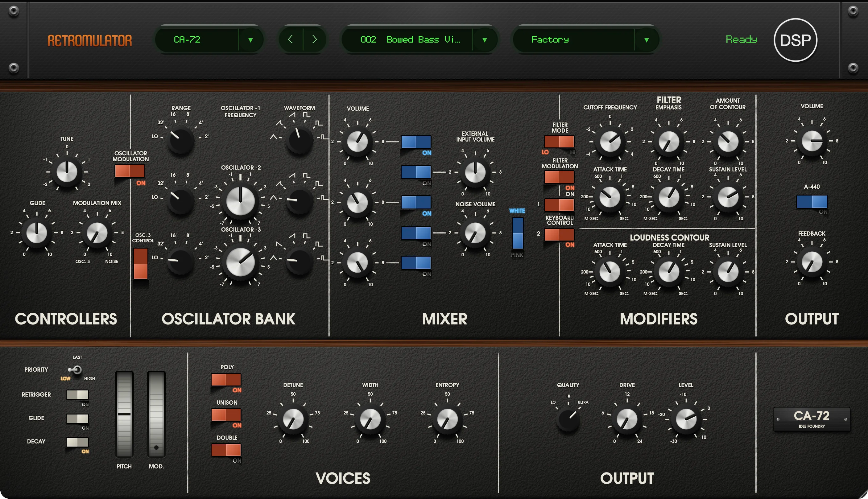868x499 pixels.
Task: Switch the noise White/Pink toggle
Action: click(518, 233)
